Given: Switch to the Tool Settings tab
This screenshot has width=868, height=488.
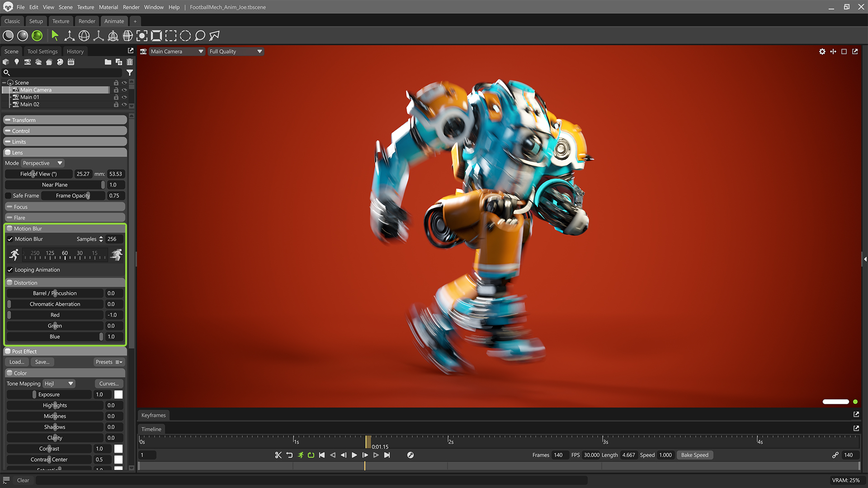Looking at the screenshot, I should (x=42, y=52).
